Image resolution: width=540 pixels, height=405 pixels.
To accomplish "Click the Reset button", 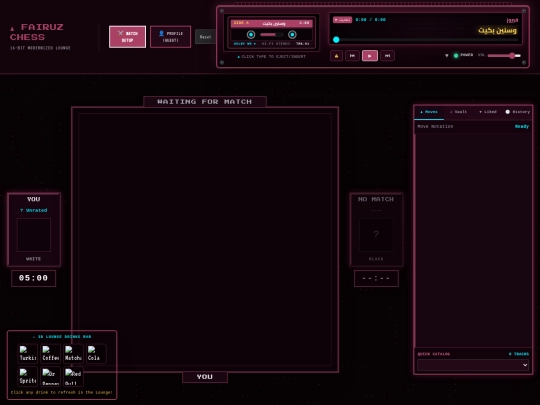I will click(205, 37).
